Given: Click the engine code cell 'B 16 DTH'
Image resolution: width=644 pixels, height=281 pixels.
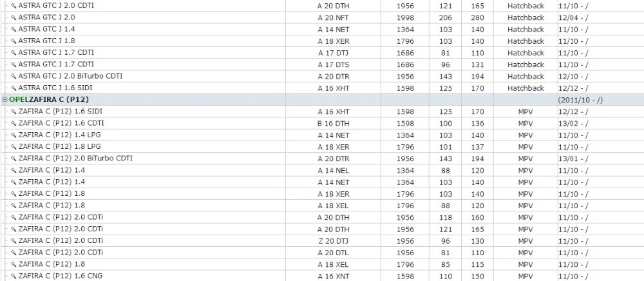Looking at the screenshot, I should click(x=334, y=124).
